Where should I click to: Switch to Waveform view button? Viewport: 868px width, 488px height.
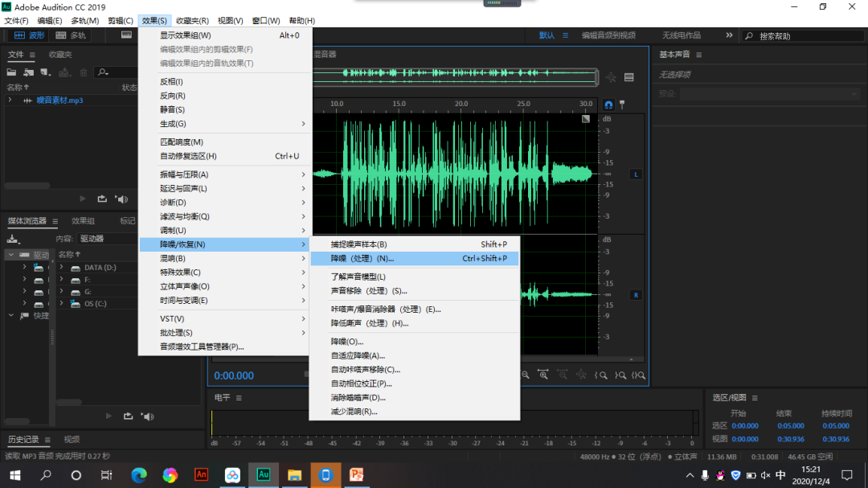pos(30,35)
